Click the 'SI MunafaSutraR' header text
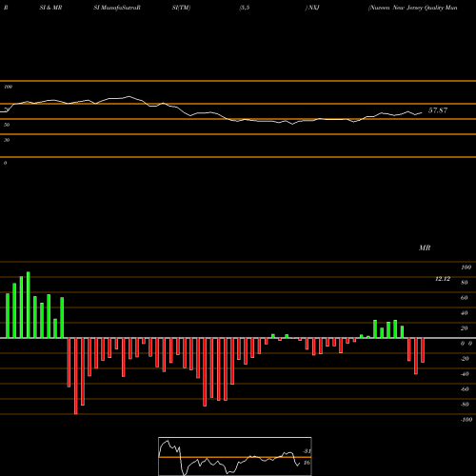Viewport: 476px width, 476px height. pos(117,8)
